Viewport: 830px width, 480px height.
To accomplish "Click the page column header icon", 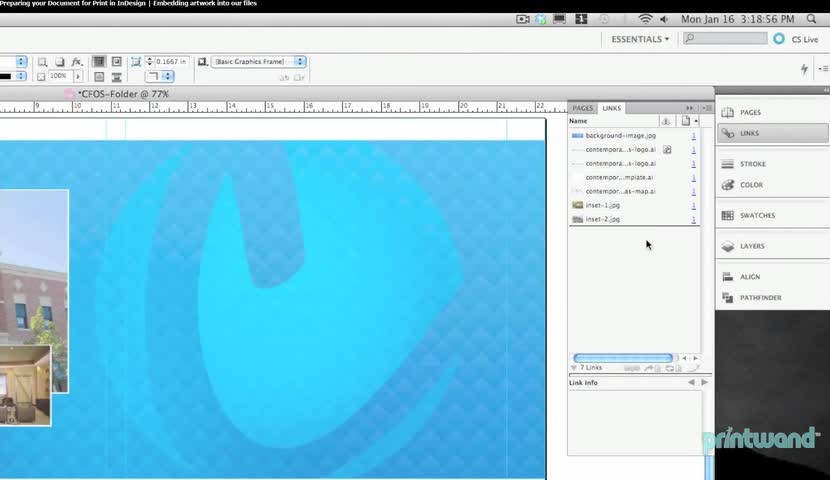I will tap(686, 121).
